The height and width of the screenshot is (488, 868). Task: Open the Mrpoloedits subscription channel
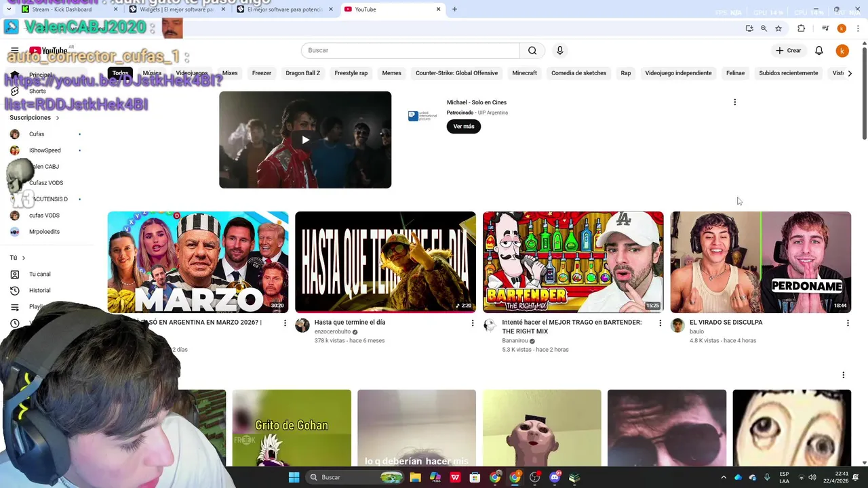pos(44,232)
